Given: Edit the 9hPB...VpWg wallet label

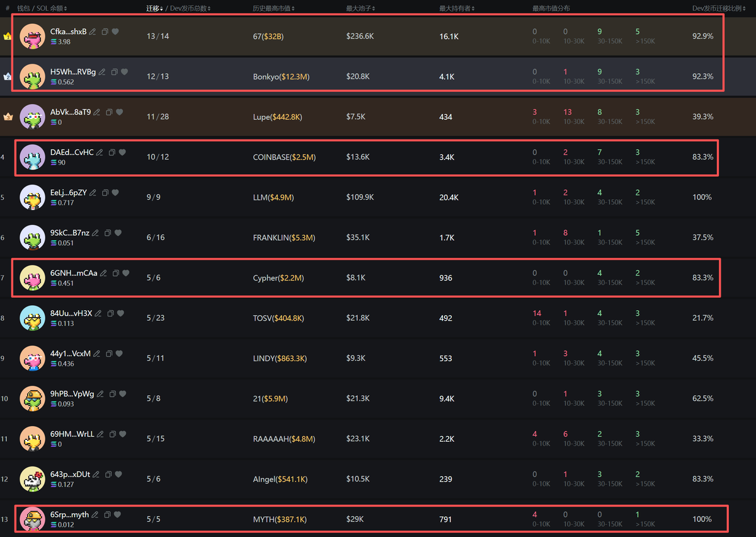Looking at the screenshot, I should (100, 394).
